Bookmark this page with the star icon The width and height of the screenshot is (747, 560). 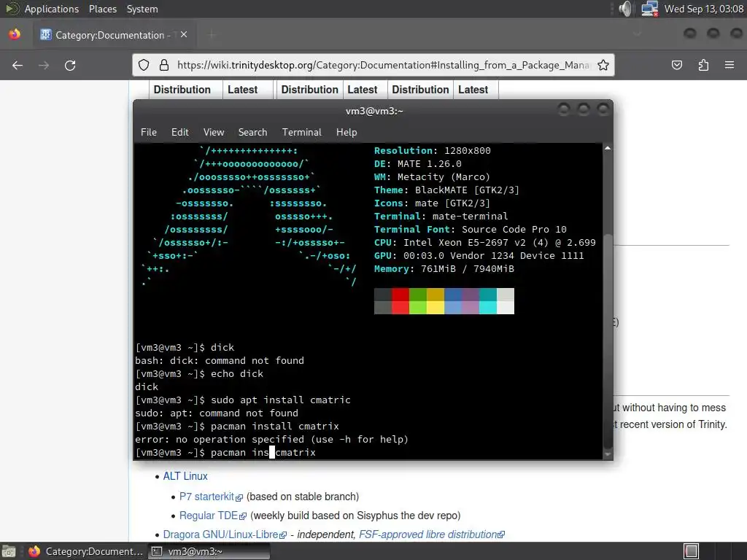[x=603, y=65]
